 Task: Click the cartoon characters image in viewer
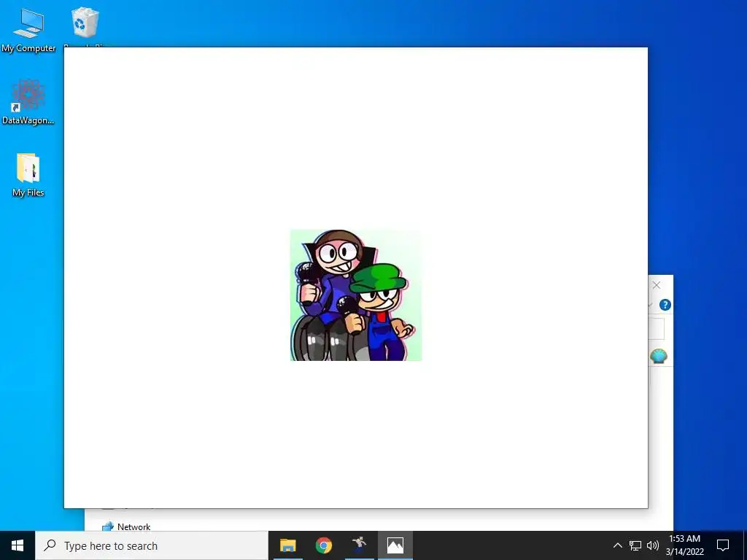[356, 295]
